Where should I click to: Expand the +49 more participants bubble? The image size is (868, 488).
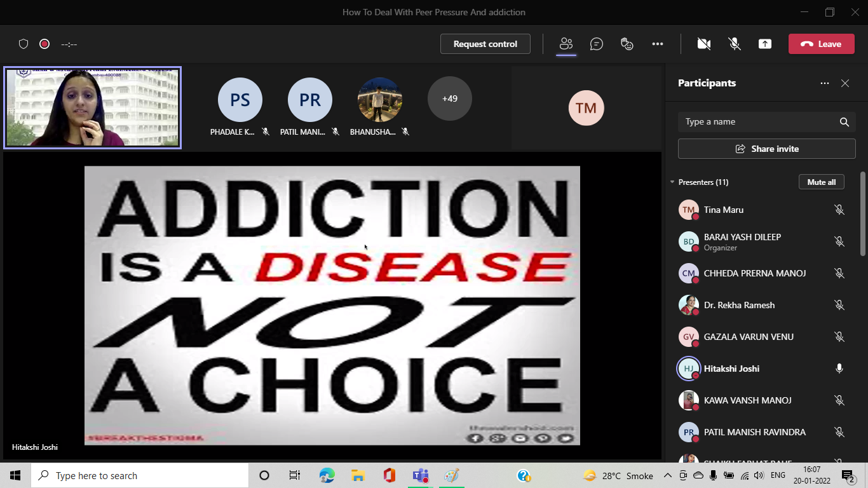[449, 98]
